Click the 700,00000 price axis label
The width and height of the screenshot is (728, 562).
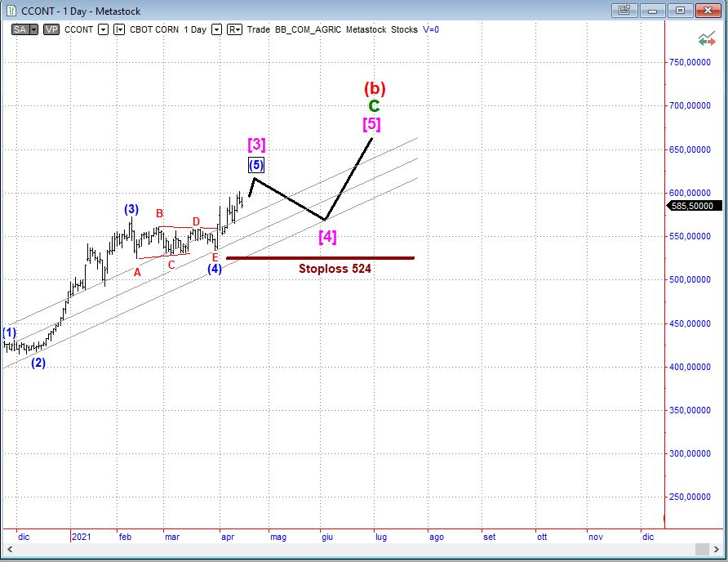click(x=690, y=106)
